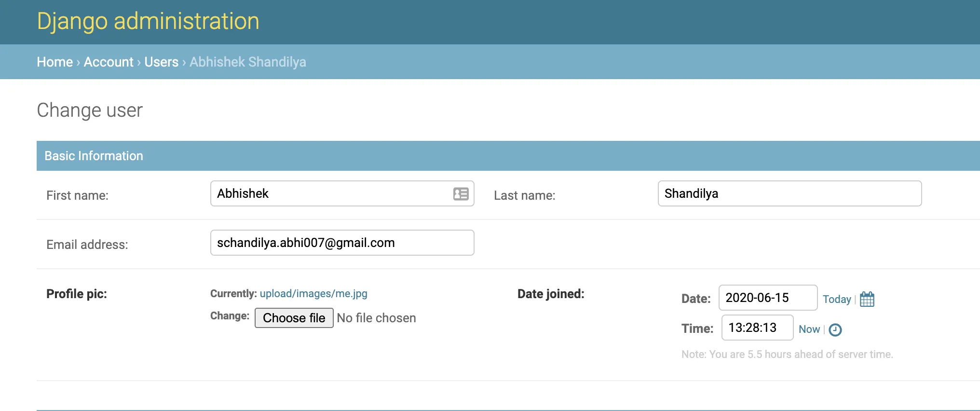Focus the Last name field
The image size is (980, 411).
(x=790, y=193)
